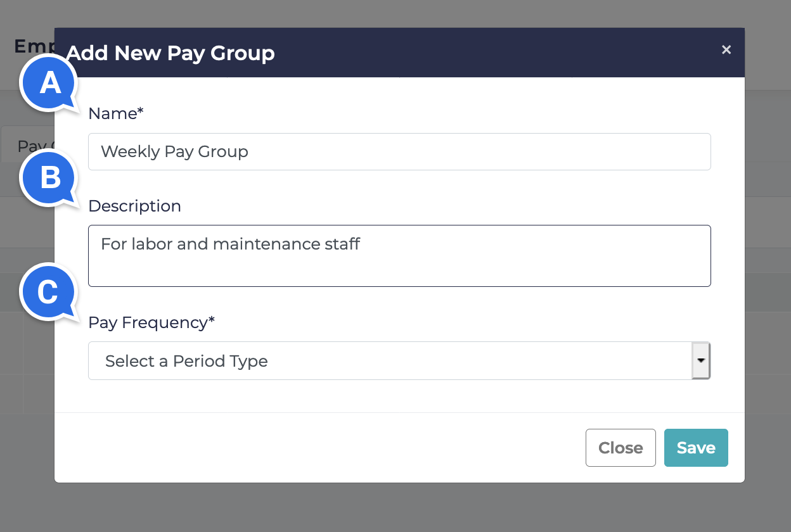Select the partially hidden Pay tab behind dialog
The width and height of the screenshot is (791, 532).
tap(29, 146)
